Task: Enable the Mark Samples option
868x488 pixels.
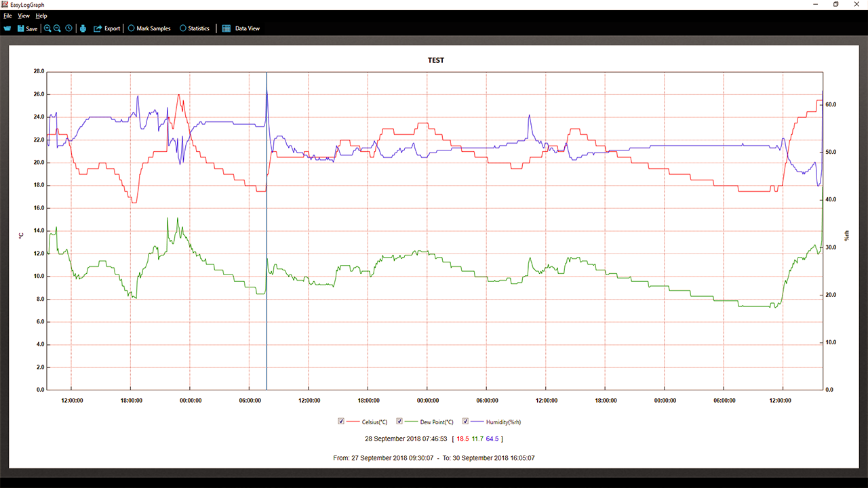Action: point(149,28)
